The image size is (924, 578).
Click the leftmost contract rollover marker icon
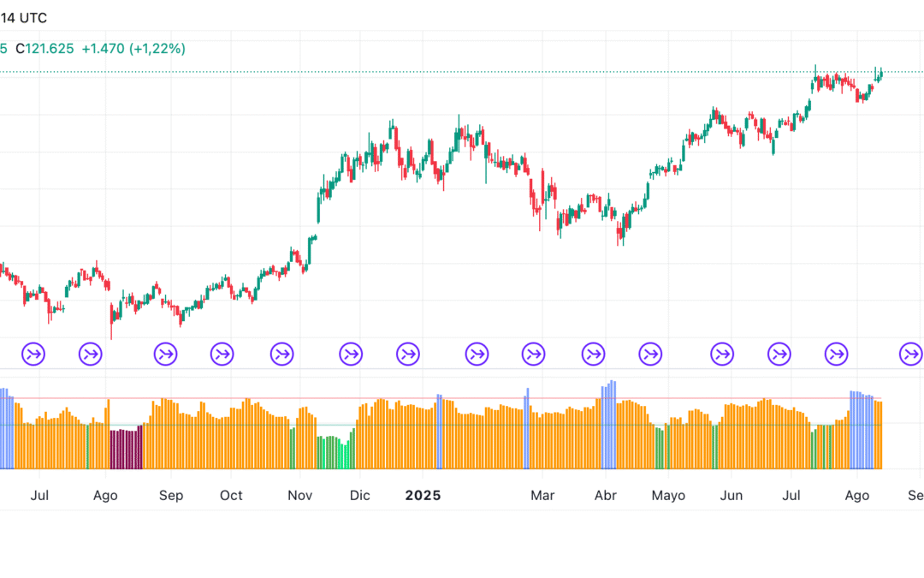tap(34, 353)
